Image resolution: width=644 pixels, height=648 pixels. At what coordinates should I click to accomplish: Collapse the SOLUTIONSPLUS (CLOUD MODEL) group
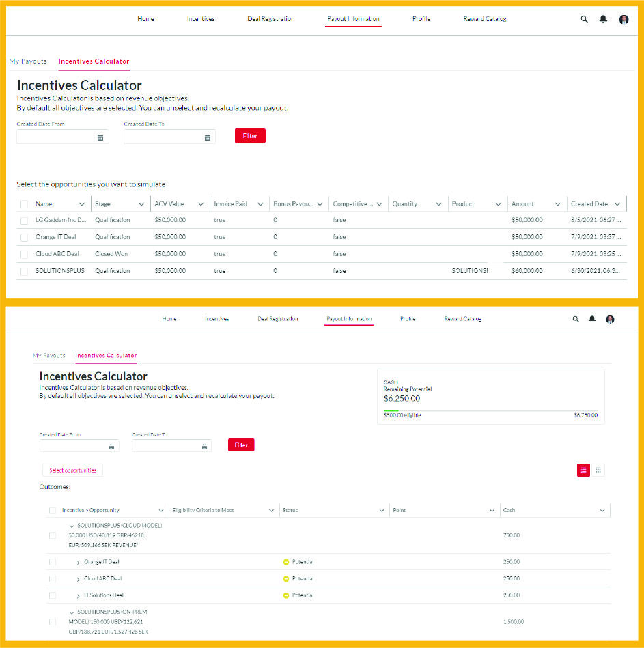(x=72, y=526)
